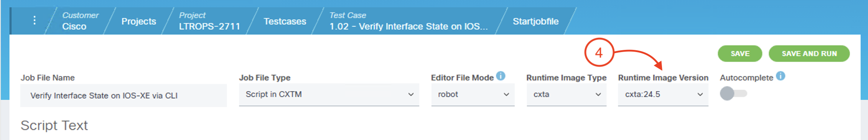Click the Runtime Image Type chevron arrow
868x140 pixels.
[598, 94]
